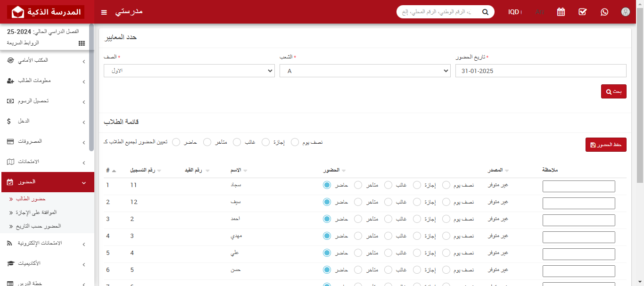The width and height of the screenshot is (644, 286).
Task: Open the الشعب dropdown showing A
Action: (365, 71)
